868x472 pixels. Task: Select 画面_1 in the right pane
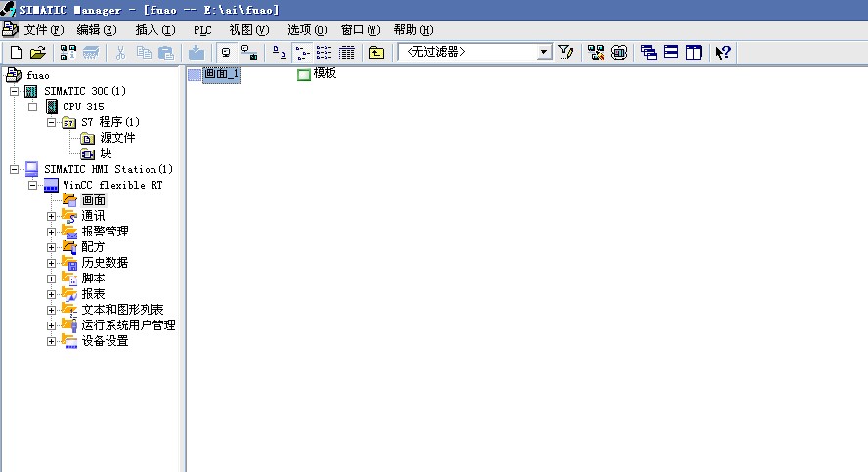click(220, 74)
